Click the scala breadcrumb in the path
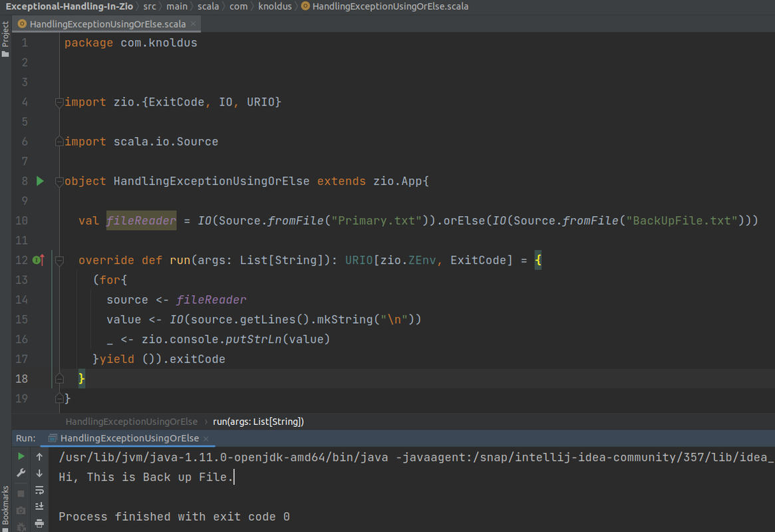775x532 pixels. point(208,7)
